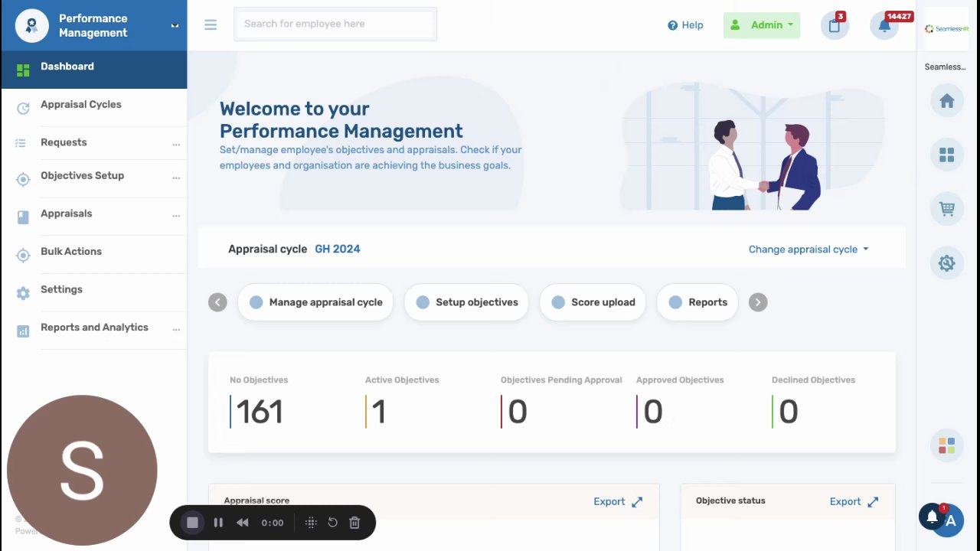Screen dimensions: 980x551
Task: Click the GH 2024 appraisal cycle name
Action: pyautogui.click(x=338, y=249)
